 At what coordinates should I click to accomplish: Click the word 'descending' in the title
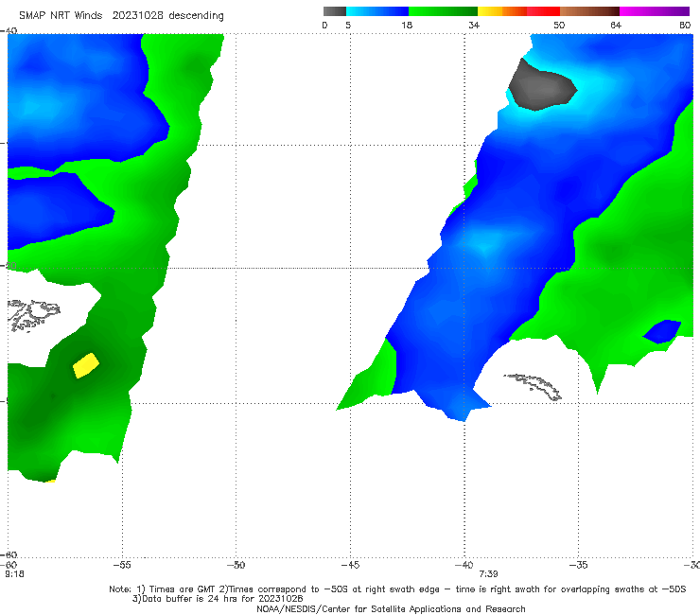197,16
